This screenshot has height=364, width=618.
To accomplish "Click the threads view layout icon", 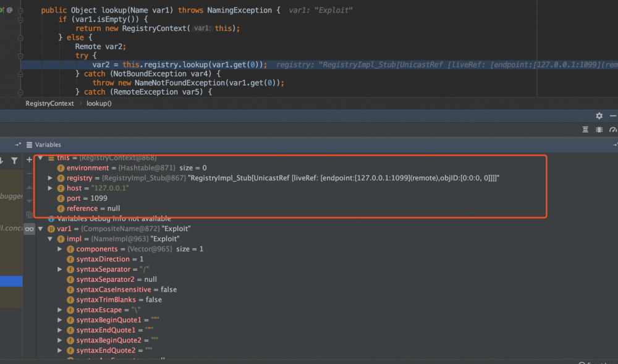I will pyautogui.click(x=585, y=130).
